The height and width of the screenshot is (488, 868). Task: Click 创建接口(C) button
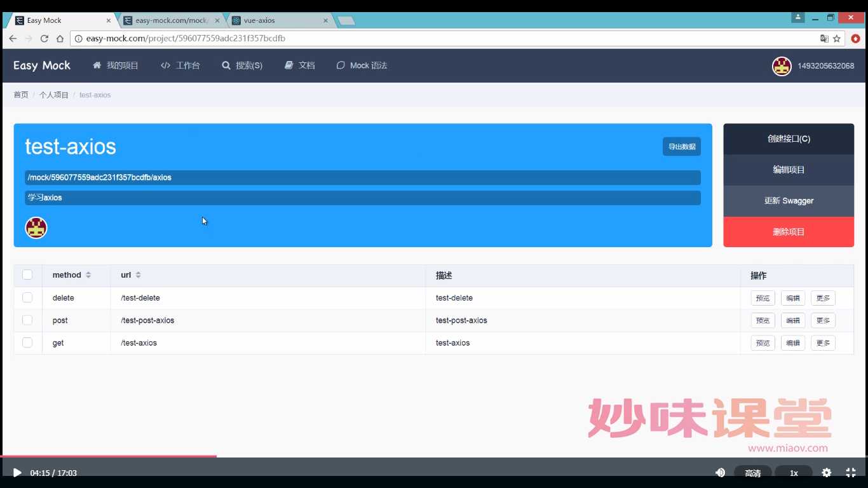pos(789,139)
